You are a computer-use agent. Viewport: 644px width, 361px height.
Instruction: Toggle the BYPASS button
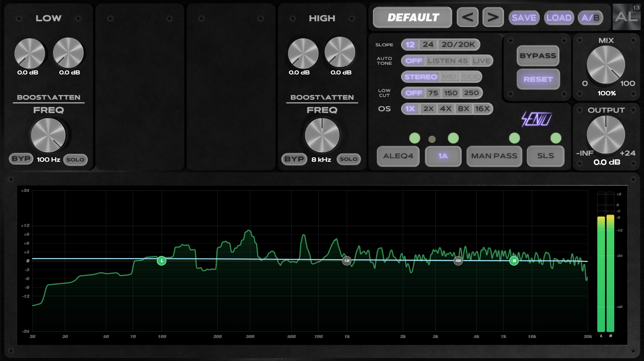tap(538, 56)
